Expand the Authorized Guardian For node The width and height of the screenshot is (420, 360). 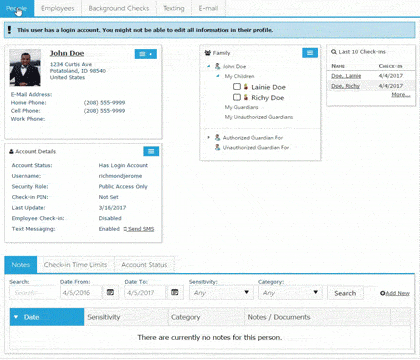[x=209, y=137]
